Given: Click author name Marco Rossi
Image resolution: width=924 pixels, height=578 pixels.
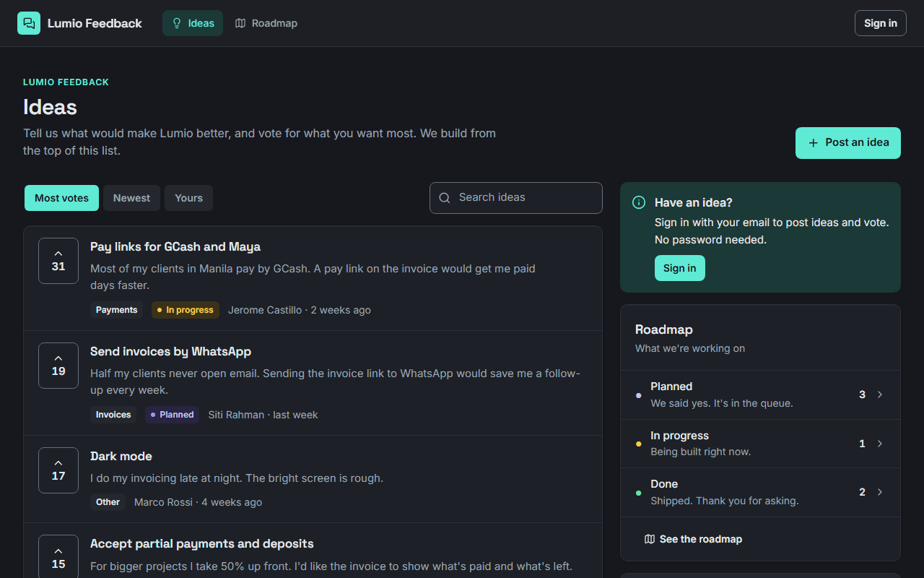Looking at the screenshot, I should (x=163, y=502).
